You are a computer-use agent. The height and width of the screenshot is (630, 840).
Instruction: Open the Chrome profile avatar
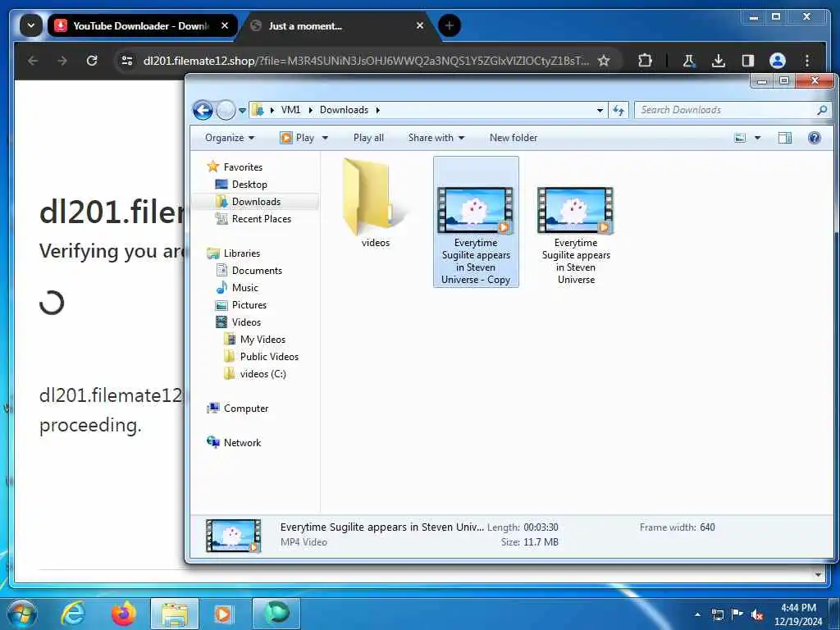click(x=778, y=61)
